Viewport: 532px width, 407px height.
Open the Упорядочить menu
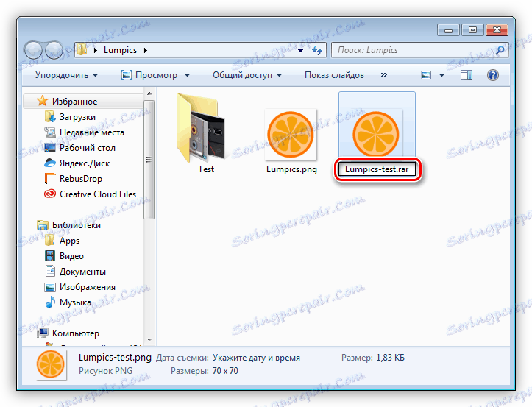click(x=67, y=75)
